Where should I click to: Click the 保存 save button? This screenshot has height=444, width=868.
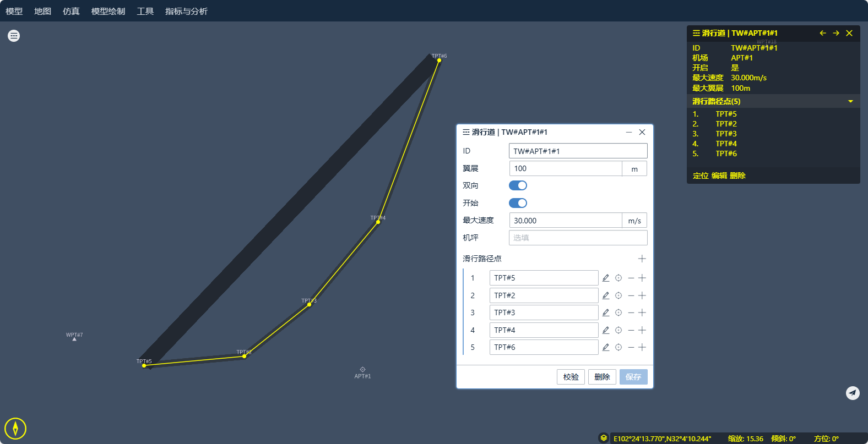pos(633,377)
